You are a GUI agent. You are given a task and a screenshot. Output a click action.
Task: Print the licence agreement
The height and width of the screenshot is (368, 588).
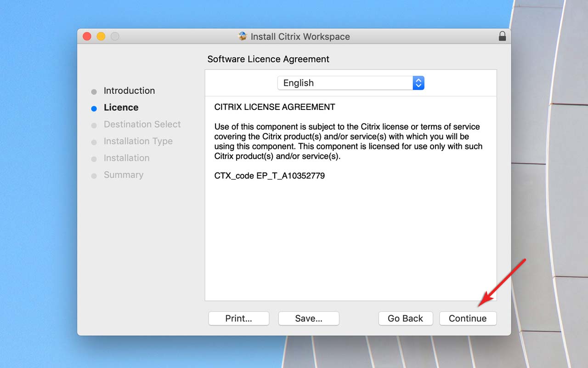pyautogui.click(x=238, y=318)
